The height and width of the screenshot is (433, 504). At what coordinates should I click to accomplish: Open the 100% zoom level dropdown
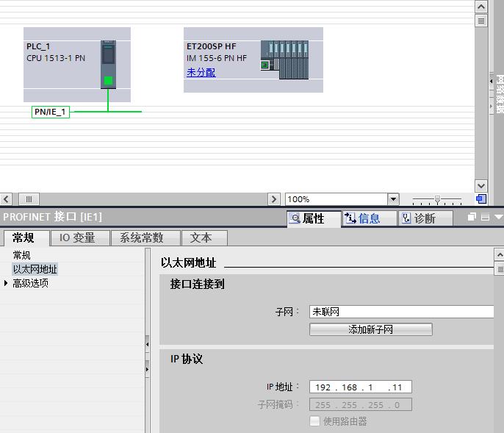[x=393, y=199]
